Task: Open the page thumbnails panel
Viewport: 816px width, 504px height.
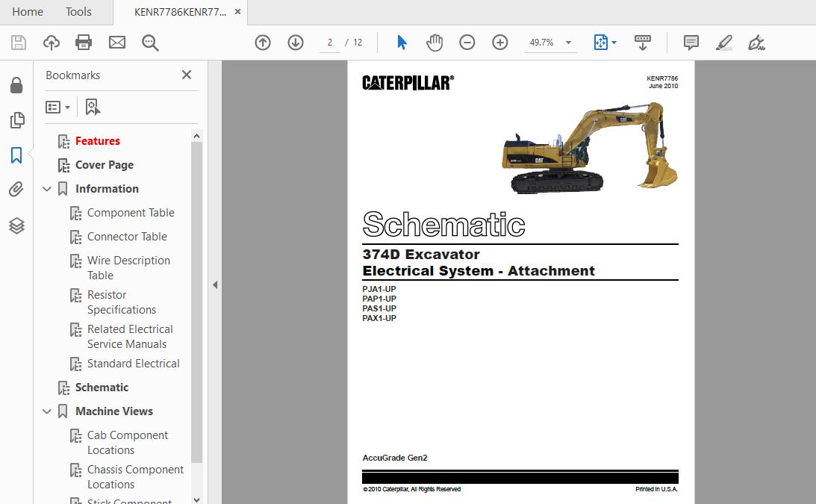Action: 16,120
